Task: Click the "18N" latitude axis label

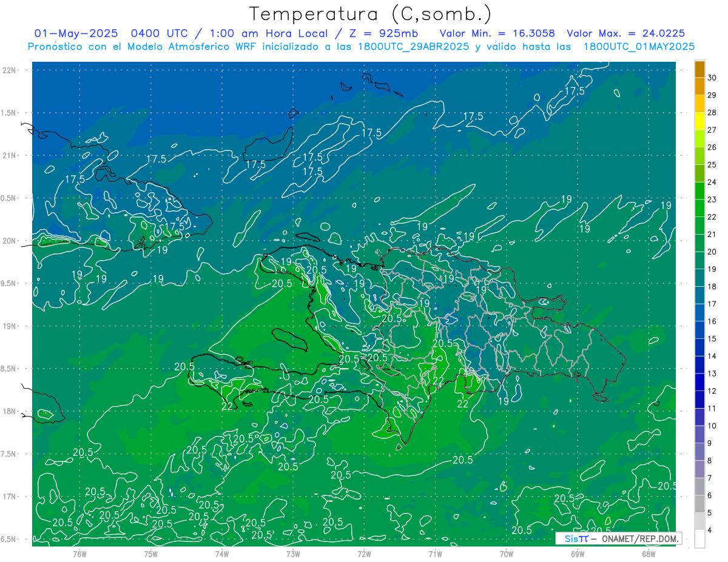Action: point(9,411)
